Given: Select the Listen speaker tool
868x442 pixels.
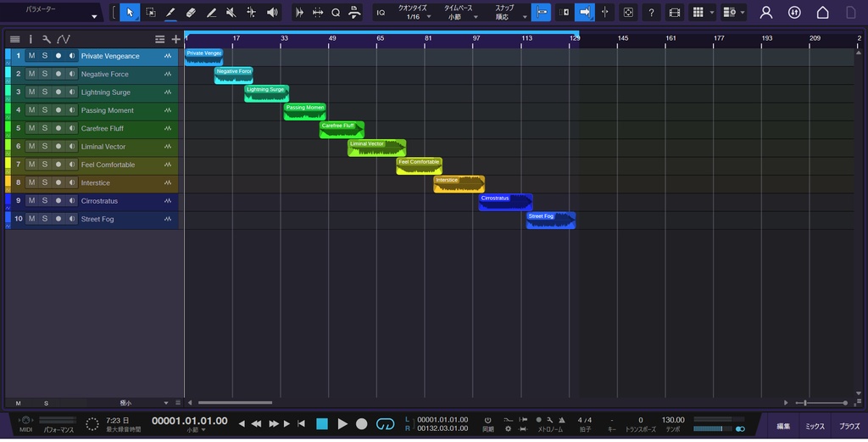Looking at the screenshot, I should 272,12.
